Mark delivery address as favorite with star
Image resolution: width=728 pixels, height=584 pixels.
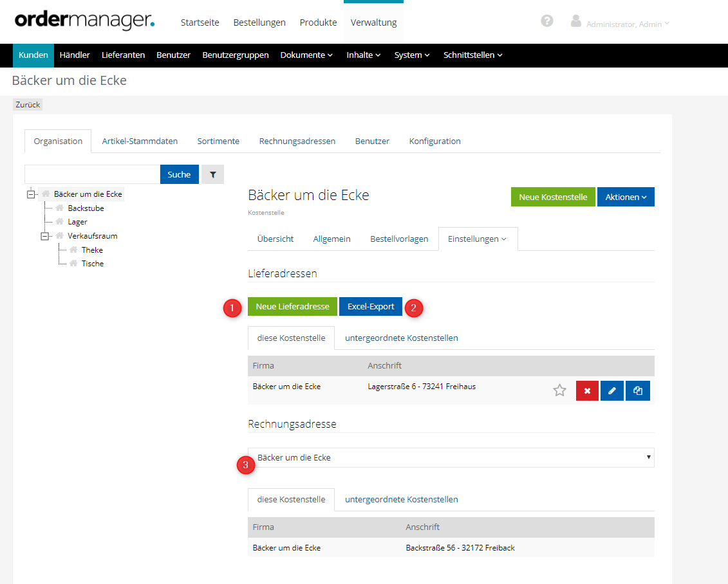pyautogui.click(x=559, y=390)
